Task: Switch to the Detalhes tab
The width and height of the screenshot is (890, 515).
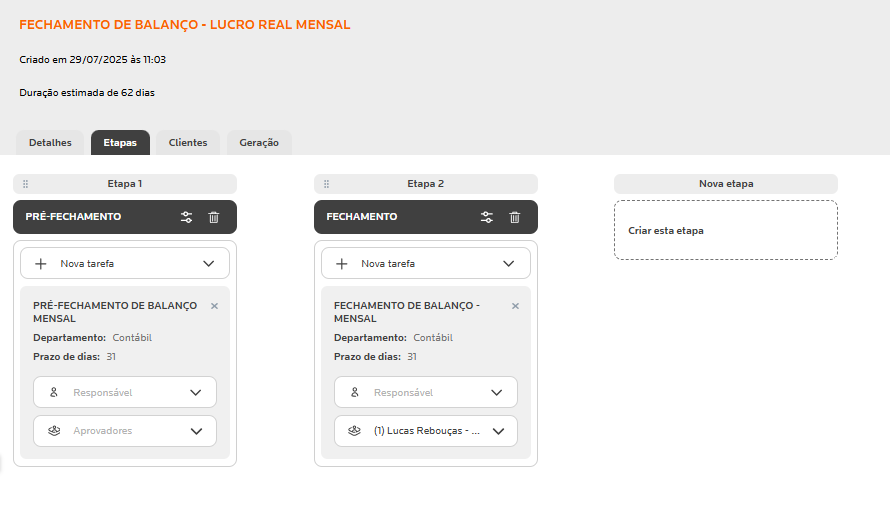Action: coord(50,143)
